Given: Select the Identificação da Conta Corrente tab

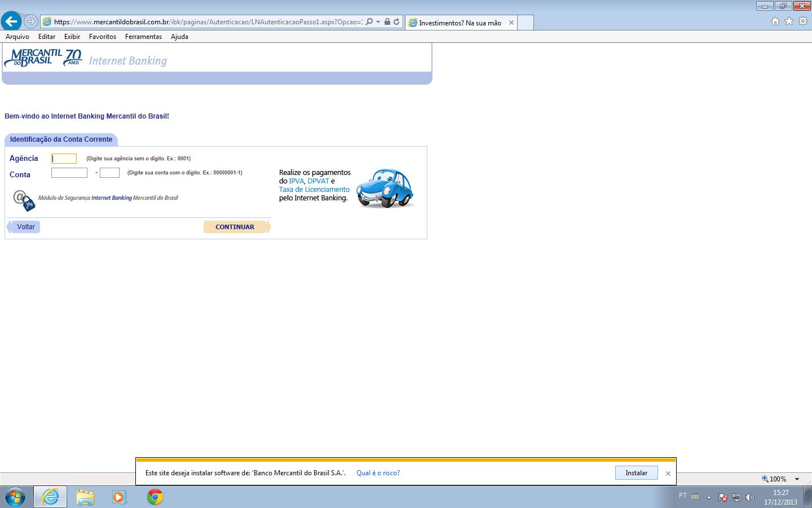Looking at the screenshot, I should tap(61, 139).
